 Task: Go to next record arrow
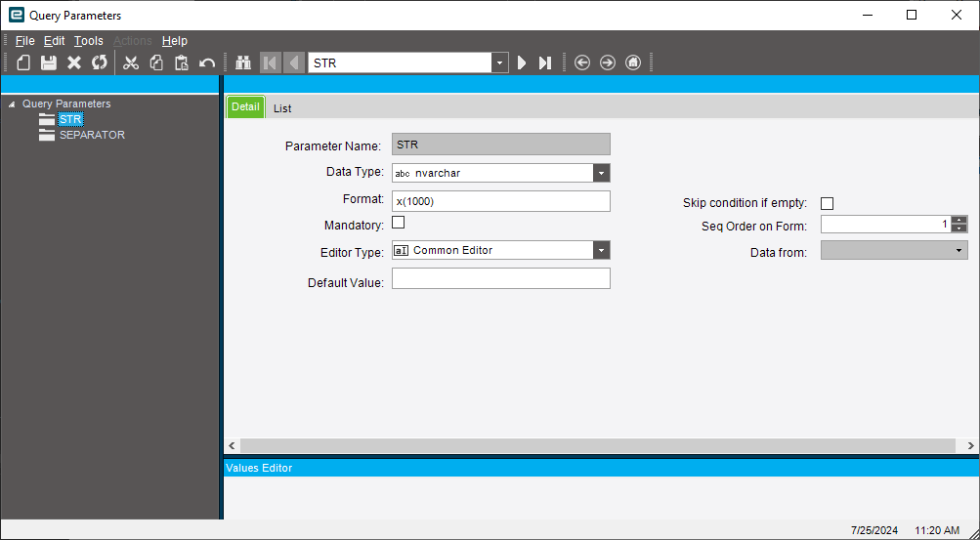pos(522,62)
